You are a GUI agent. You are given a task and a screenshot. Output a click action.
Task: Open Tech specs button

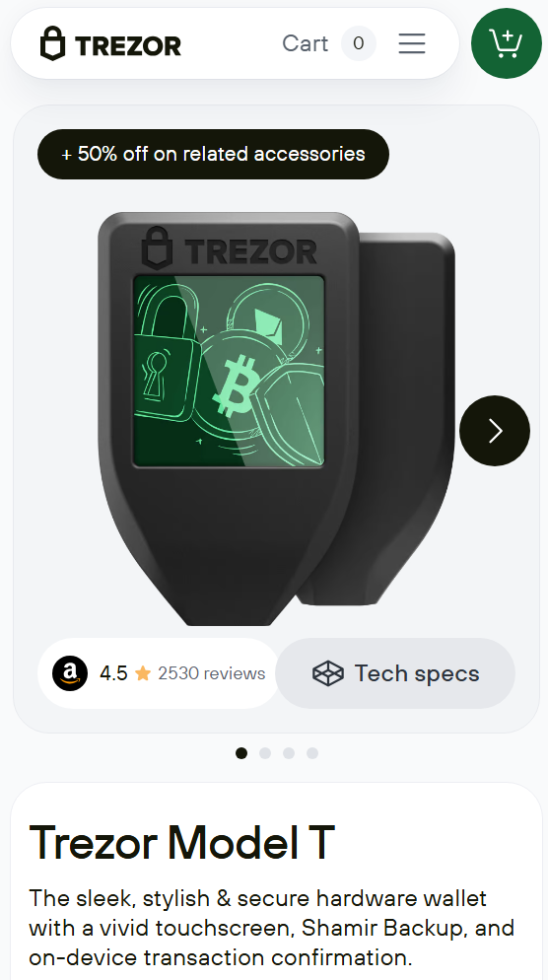(x=395, y=673)
